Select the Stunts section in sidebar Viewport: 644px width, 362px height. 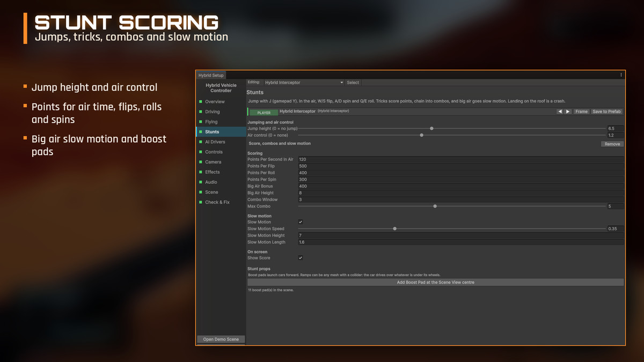tap(221, 131)
